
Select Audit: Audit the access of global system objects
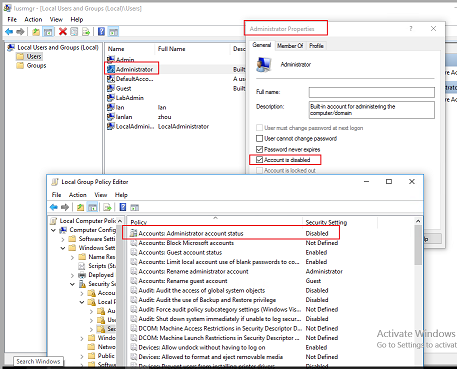click(x=230, y=290)
